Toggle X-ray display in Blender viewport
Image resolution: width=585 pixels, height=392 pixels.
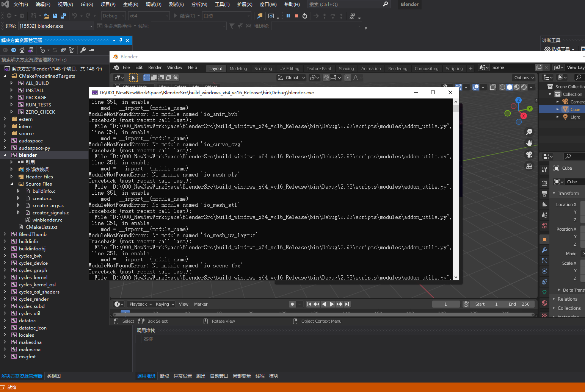(x=492, y=87)
